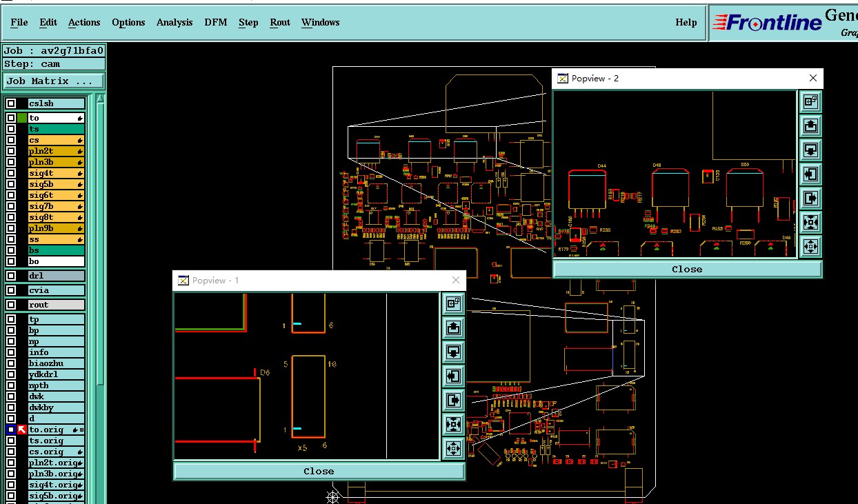Select the info layer name
The height and width of the screenshot is (504, 858).
click(56, 352)
